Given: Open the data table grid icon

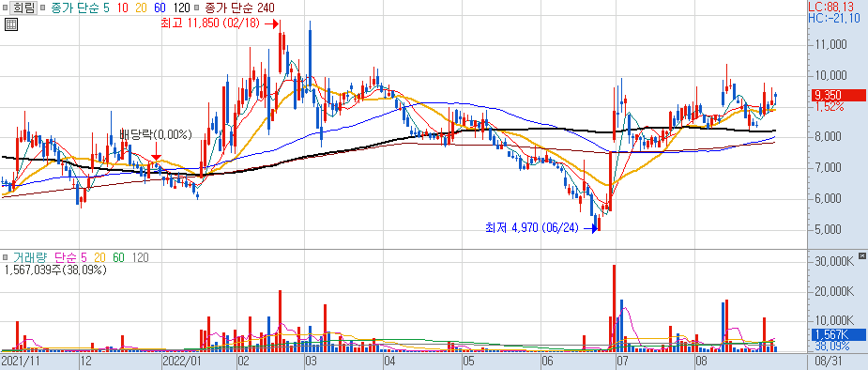Looking at the screenshot, I should coord(11,23).
